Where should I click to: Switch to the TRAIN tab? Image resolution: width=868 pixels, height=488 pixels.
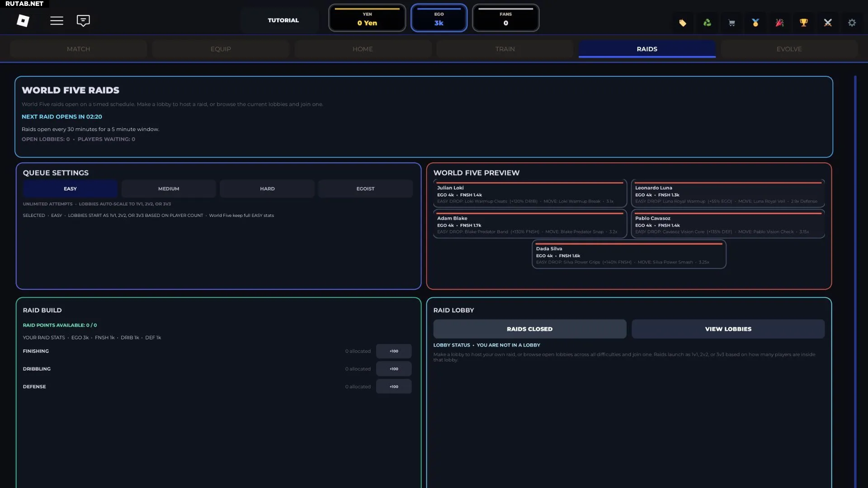[x=505, y=49]
